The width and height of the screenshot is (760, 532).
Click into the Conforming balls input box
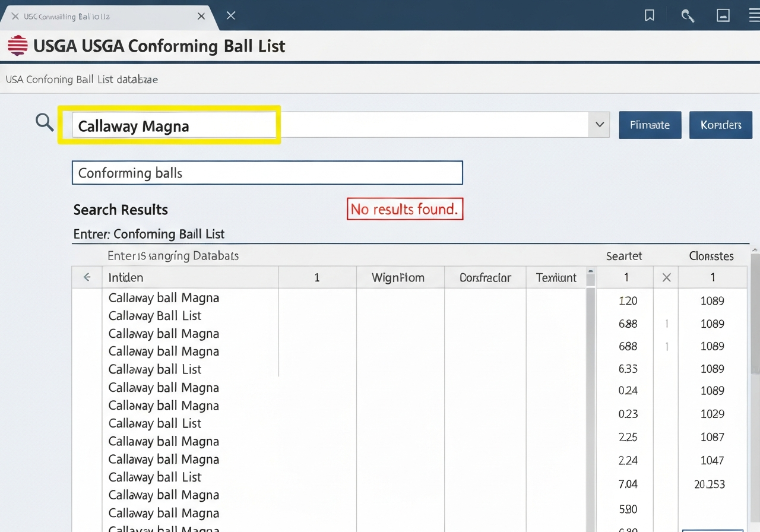[267, 173]
